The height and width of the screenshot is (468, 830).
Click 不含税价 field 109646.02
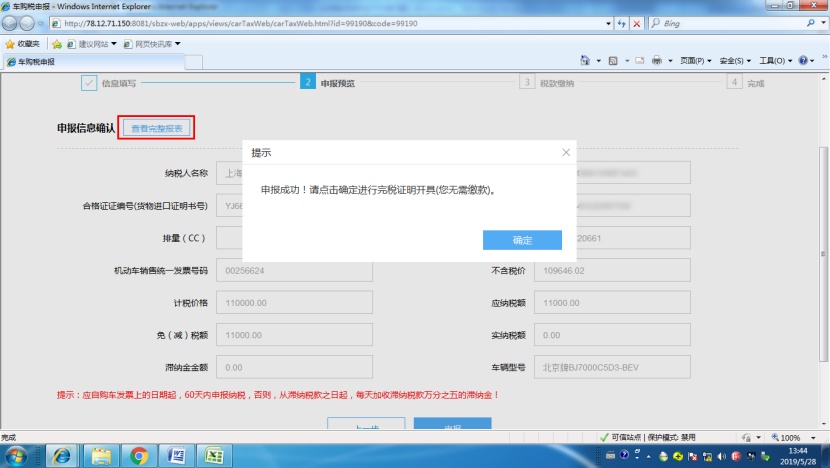(612, 271)
